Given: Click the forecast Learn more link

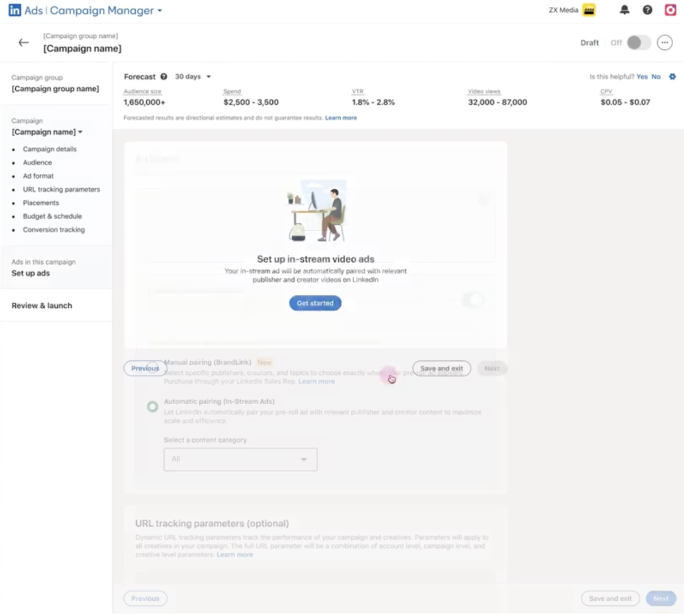Looking at the screenshot, I should coord(341,118).
